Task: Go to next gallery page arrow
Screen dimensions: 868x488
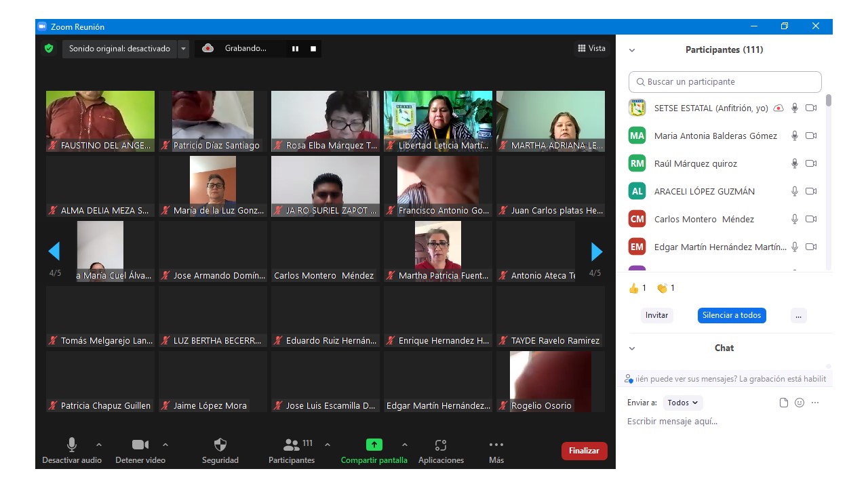Action: coord(597,251)
